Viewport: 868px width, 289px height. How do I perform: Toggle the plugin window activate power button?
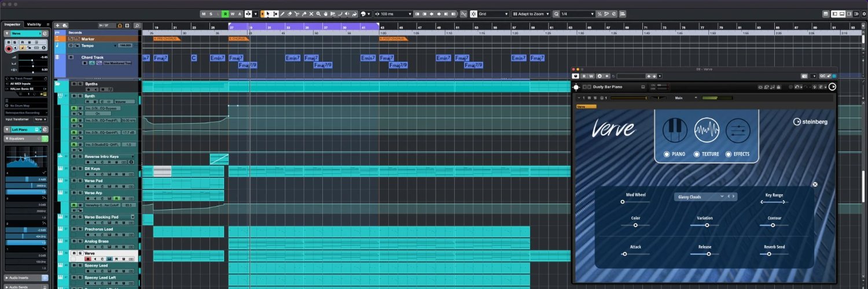[x=576, y=76]
